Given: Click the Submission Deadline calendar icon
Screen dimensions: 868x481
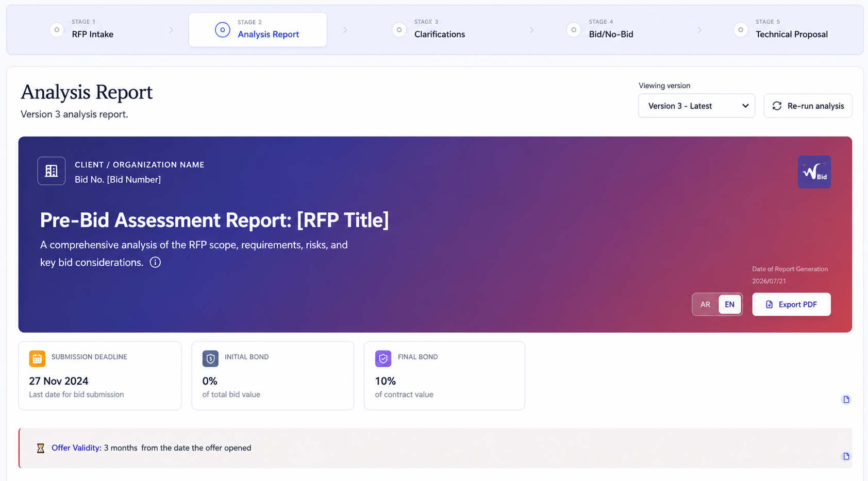Looking at the screenshot, I should point(37,358).
